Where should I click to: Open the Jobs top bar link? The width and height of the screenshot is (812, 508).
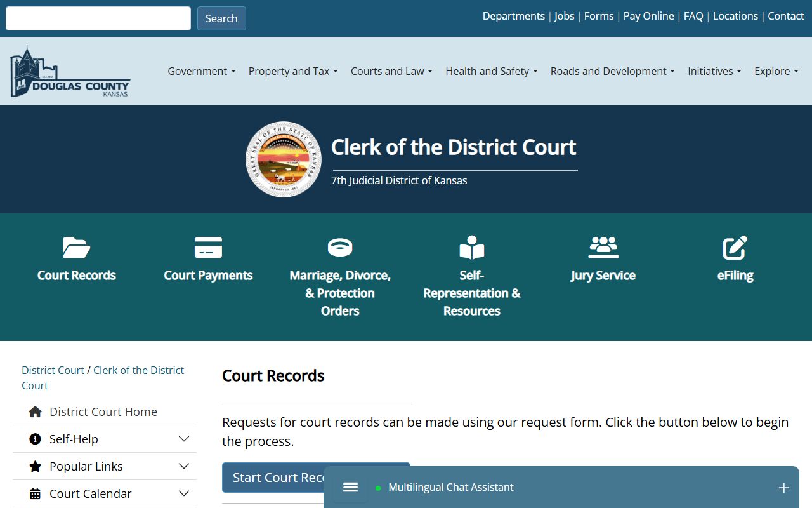pyautogui.click(x=565, y=16)
